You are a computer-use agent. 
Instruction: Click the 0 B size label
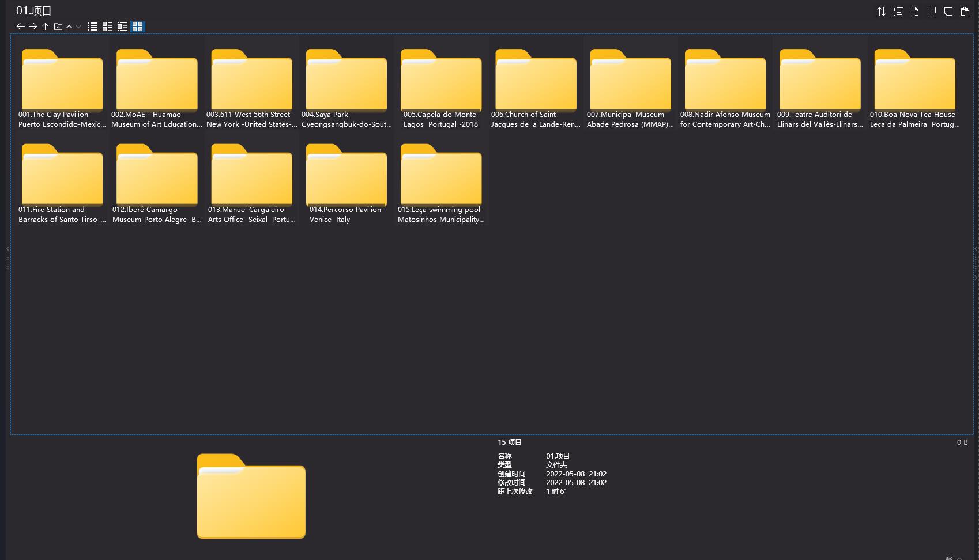[x=962, y=442]
